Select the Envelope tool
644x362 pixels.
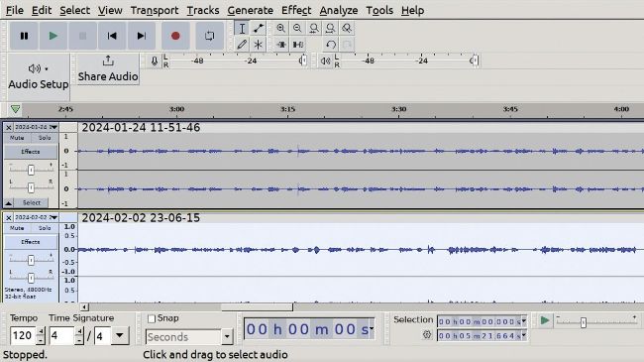259,28
